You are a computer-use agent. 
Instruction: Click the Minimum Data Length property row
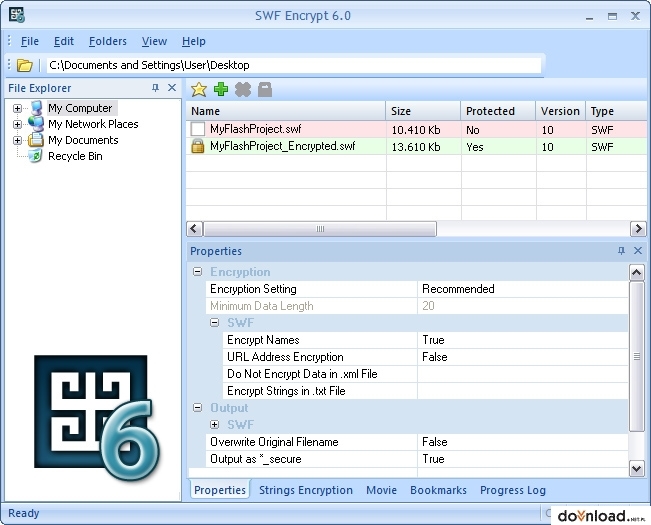pos(417,306)
